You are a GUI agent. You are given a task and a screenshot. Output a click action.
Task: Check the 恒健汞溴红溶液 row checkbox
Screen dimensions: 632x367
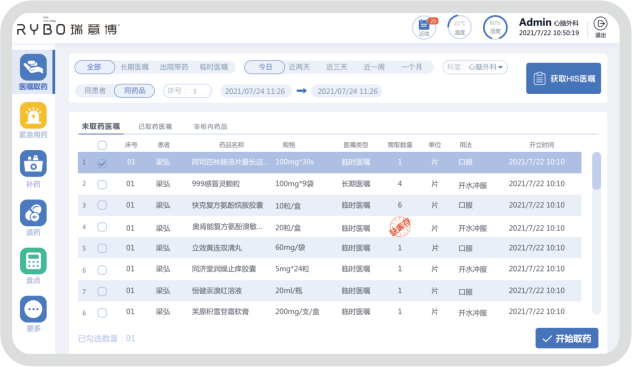102,291
